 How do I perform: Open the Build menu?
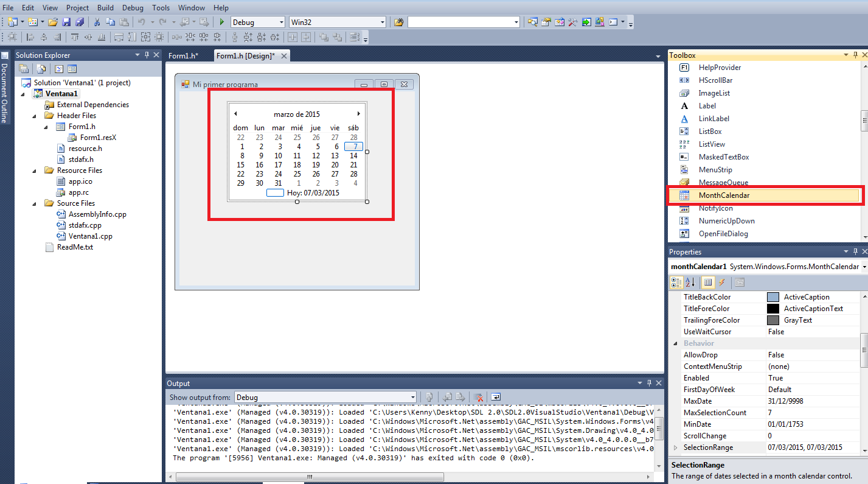tap(105, 8)
